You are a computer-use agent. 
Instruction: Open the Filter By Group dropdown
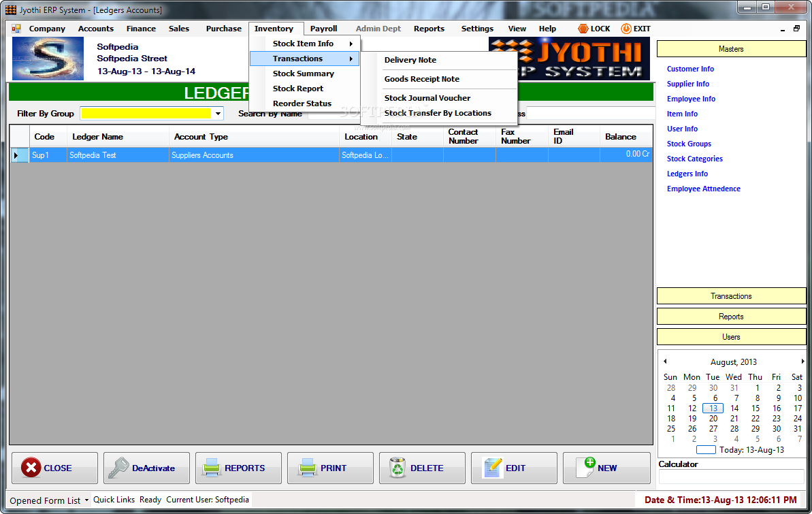[218, 114]
